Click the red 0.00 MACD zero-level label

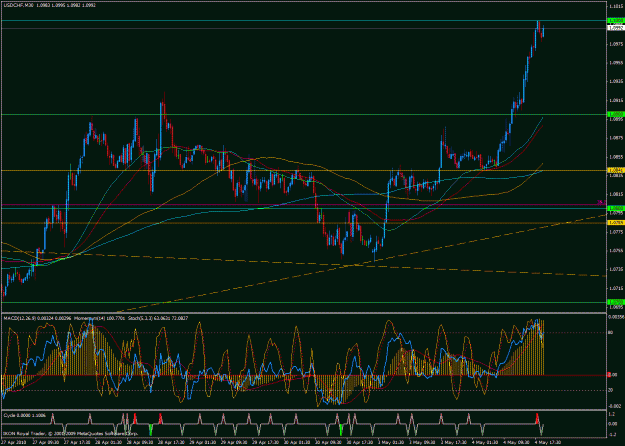[612, 375]
